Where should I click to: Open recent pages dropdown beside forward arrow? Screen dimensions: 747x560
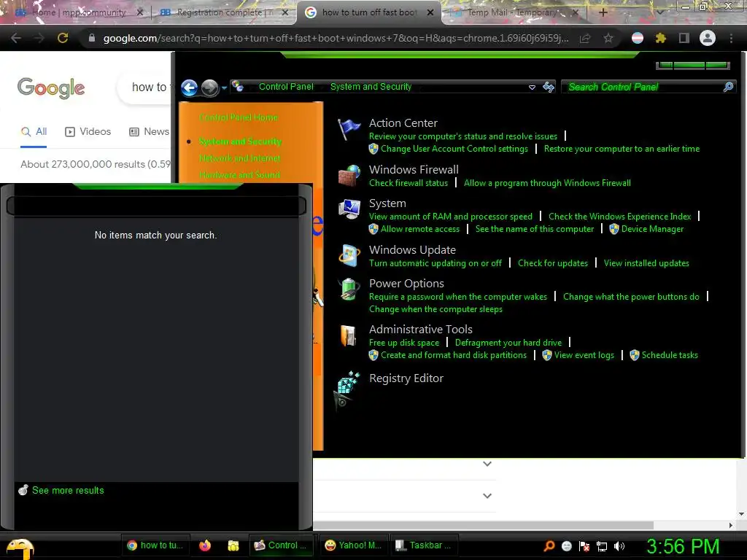click(224, 88)
